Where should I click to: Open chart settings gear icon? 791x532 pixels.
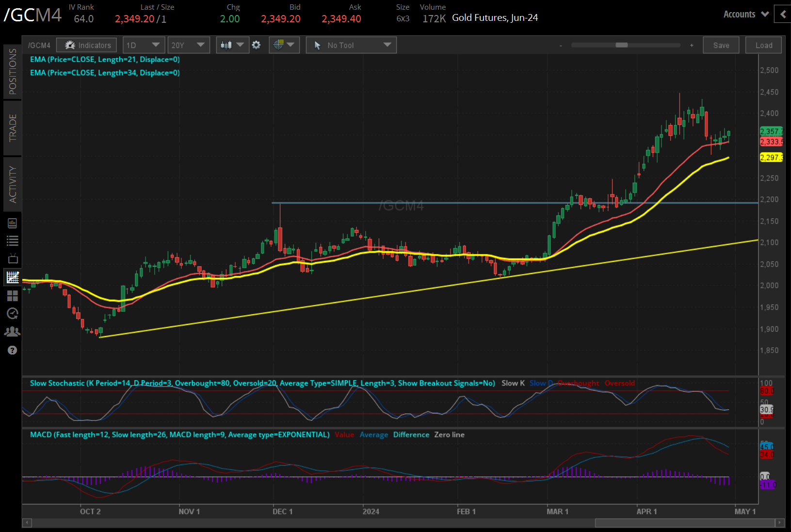256,45
